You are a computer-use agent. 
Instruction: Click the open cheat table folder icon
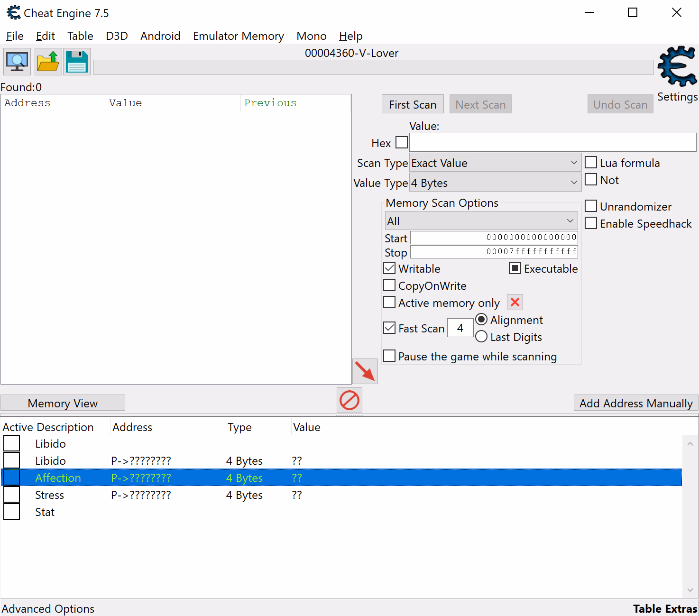(x=48, y=62)
